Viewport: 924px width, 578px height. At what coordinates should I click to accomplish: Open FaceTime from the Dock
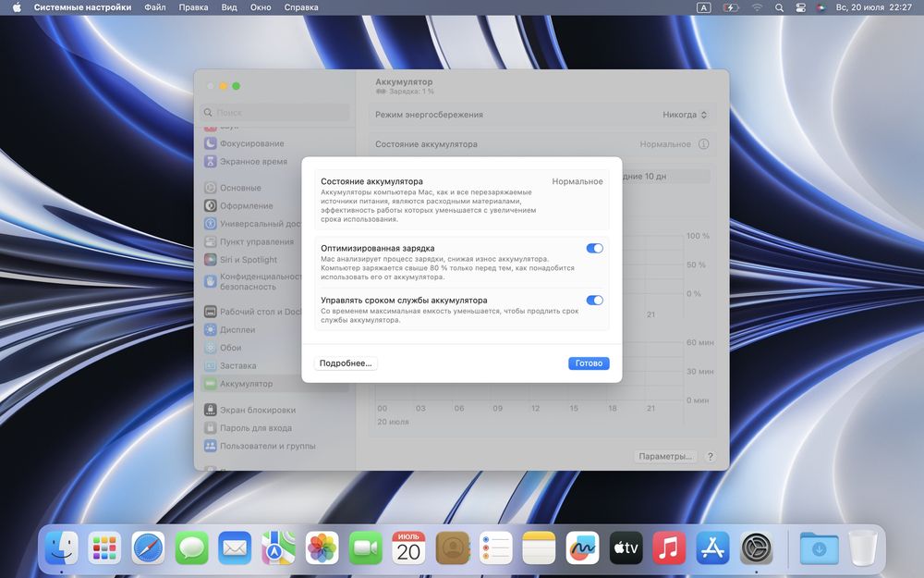[365, 547]
